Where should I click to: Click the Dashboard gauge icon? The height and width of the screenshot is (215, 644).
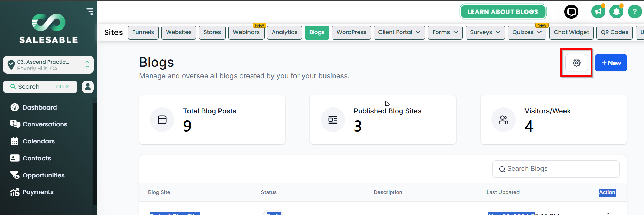click(x=15, y=107)
